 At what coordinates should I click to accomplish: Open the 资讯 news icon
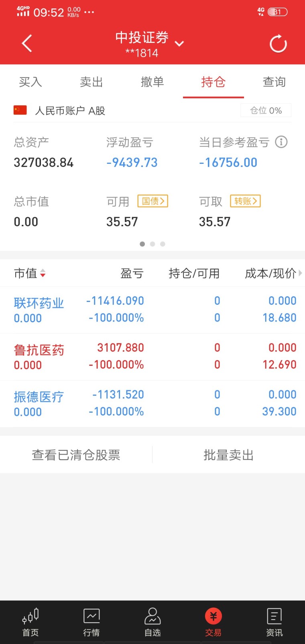[274, 620]
